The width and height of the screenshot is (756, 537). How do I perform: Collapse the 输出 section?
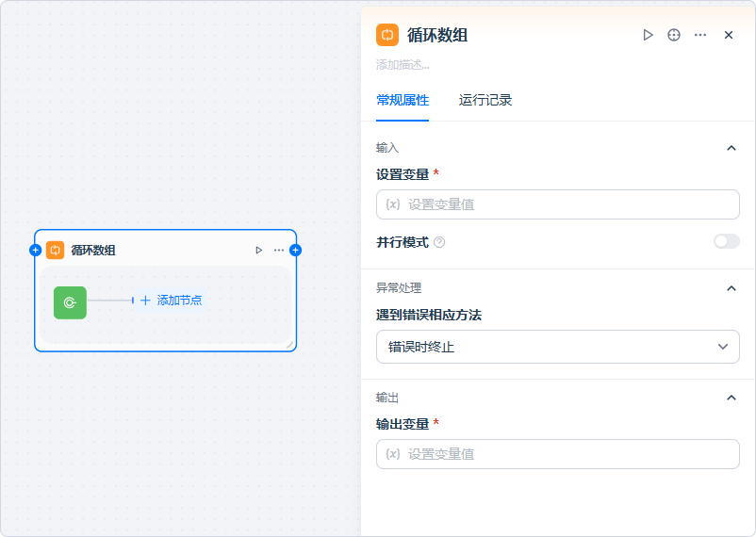coord(731,398)
